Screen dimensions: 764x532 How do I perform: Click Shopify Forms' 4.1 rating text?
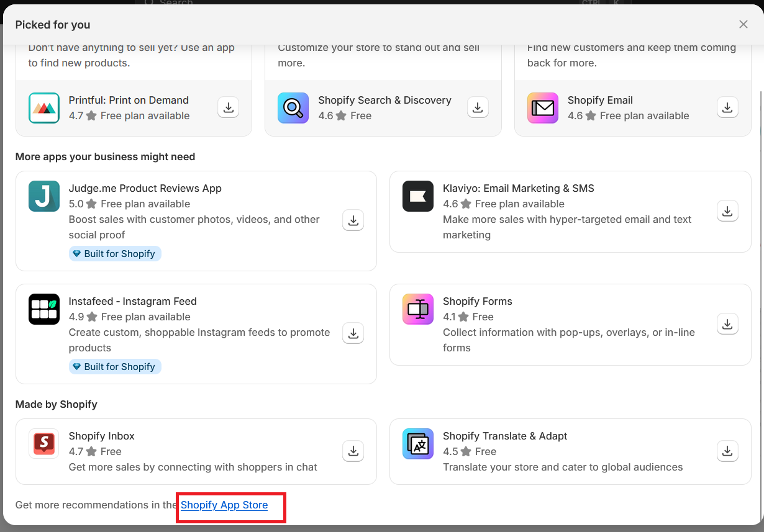pyautogui.click(x=449, y=317)
